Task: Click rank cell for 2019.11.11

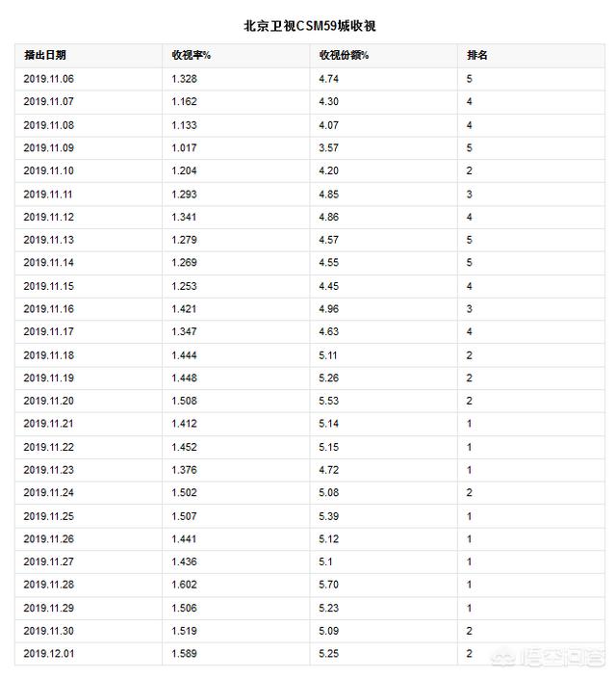Action: coord(469,195)
